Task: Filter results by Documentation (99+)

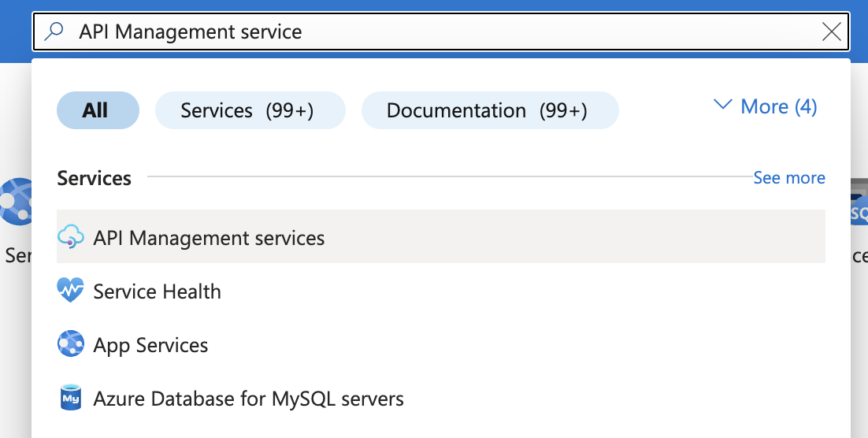Action: tap(489, 110)
